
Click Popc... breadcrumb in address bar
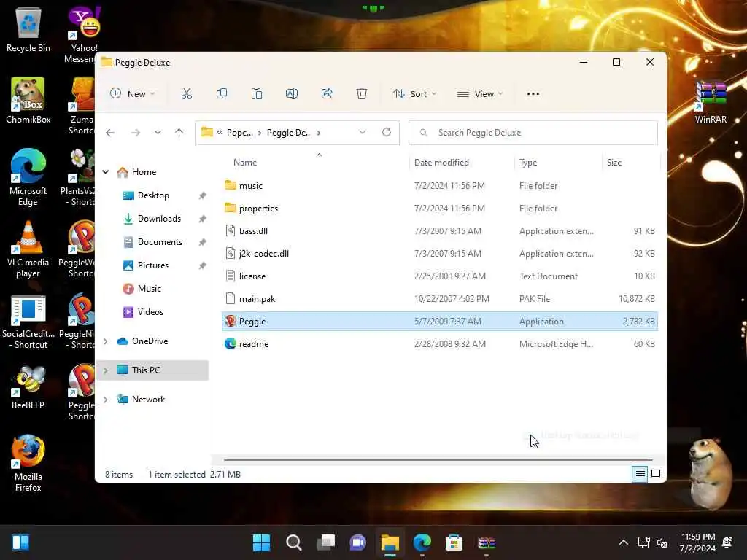[239, 133]
